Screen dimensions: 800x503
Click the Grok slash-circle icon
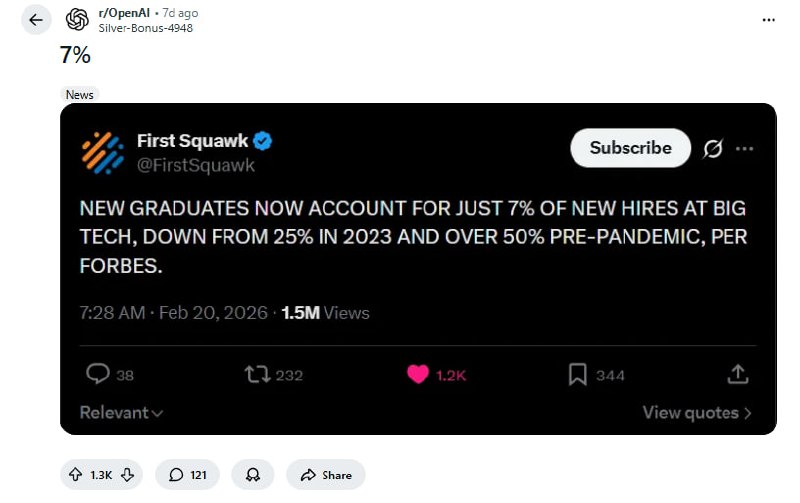point(712,149)
